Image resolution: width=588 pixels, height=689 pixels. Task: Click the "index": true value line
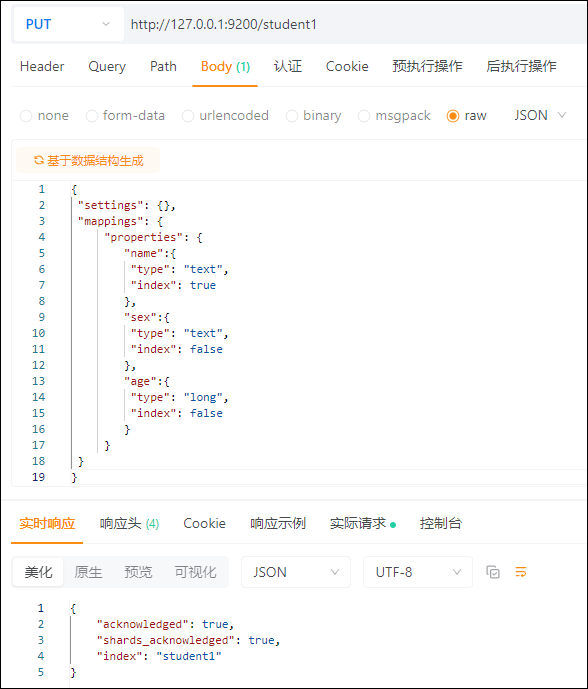(173, 285)
